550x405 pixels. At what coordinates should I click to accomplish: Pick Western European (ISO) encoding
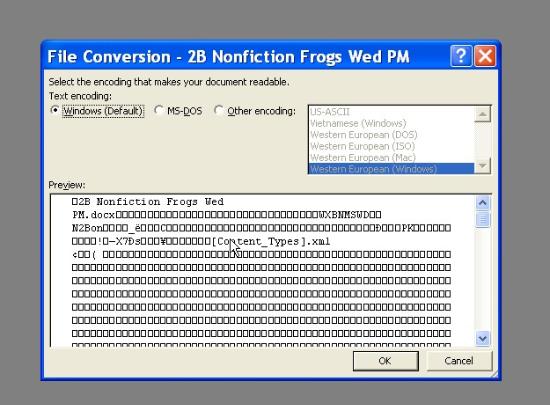[391, 146]
